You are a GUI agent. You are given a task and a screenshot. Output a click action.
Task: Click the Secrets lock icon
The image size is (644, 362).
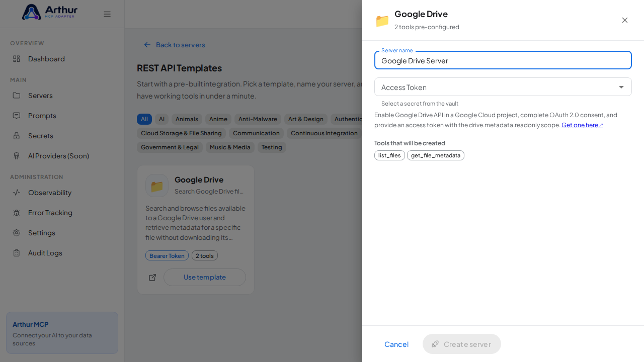click(17, 136)
